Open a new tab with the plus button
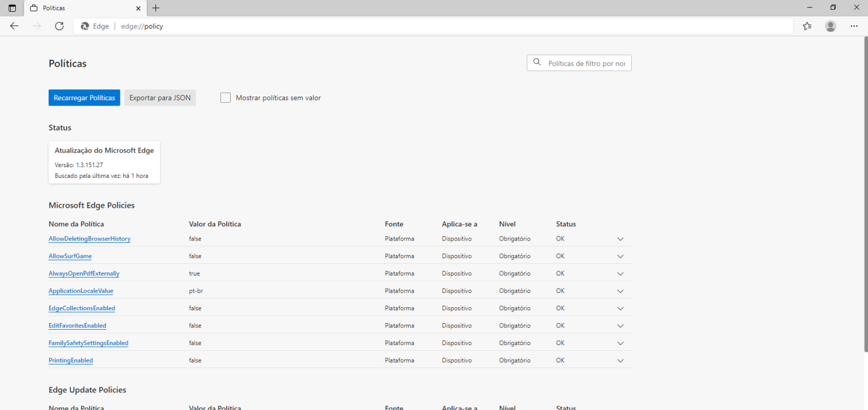 point(155,8)
